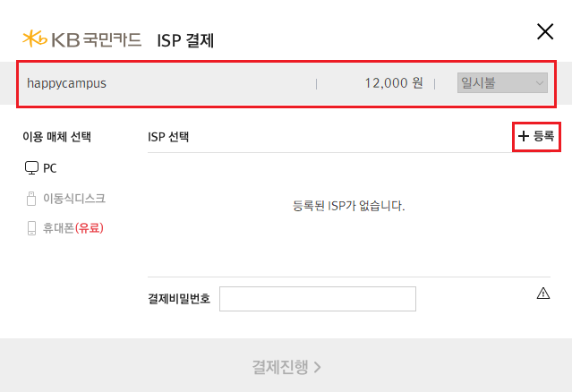This screenshot has width=572, height=392.
Task: Click the 이동식디스크 USB drive icon
Action: click(x=31, y=198)
